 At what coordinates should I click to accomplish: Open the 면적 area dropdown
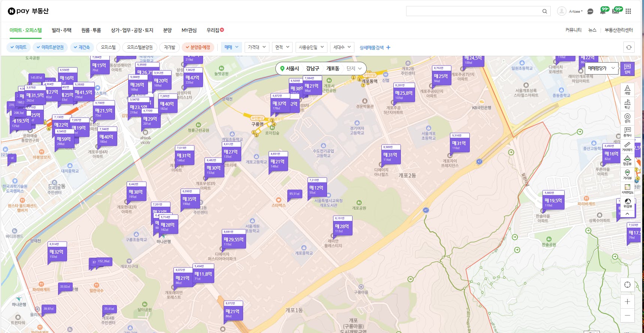pyautogui.click(x=282, y=47)
